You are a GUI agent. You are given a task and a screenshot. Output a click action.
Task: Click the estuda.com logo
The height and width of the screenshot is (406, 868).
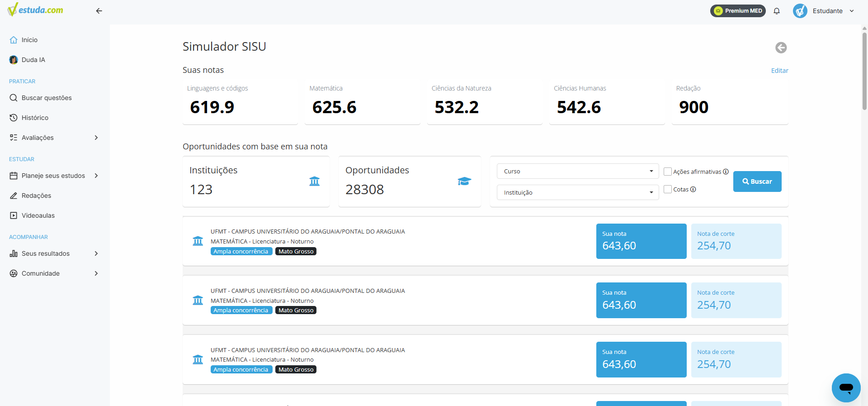point(35,10)
